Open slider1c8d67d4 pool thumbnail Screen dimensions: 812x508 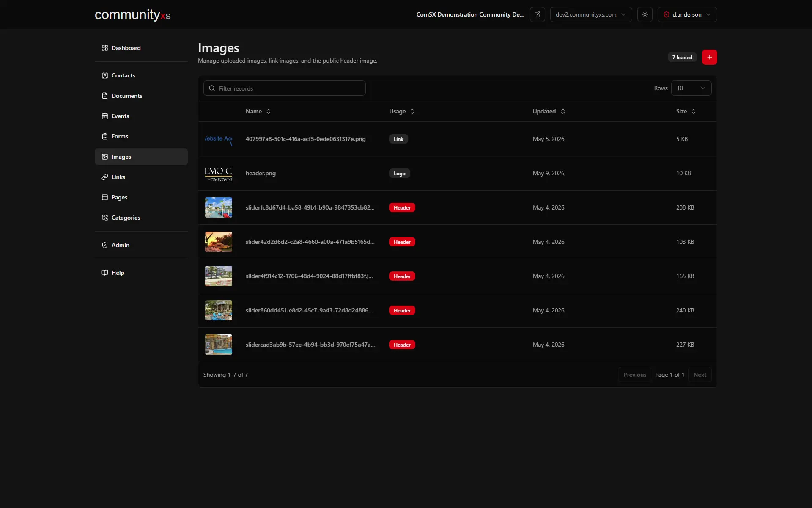219,207
